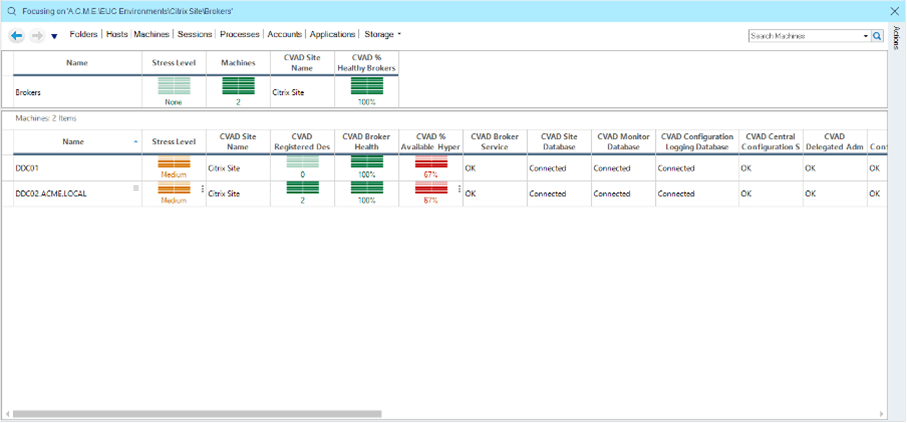Switch to the Machines view

coord(152,34)
